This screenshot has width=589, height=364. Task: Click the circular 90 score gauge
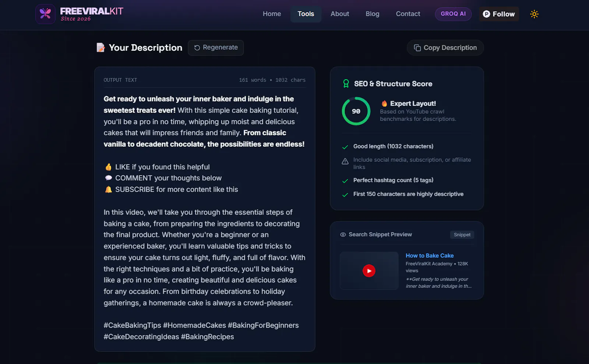(x=356, y=111)
